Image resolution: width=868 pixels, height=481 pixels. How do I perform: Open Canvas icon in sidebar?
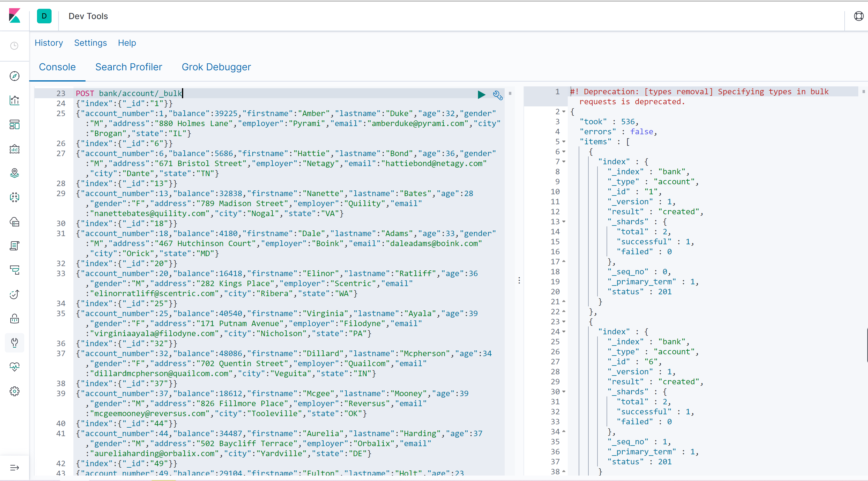coord(15,149)
